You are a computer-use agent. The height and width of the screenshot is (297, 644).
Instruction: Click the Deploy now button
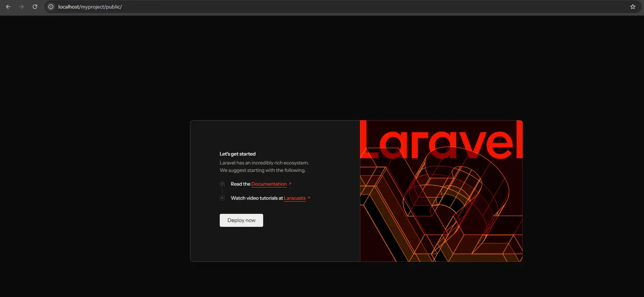click(x=241, y=220)
